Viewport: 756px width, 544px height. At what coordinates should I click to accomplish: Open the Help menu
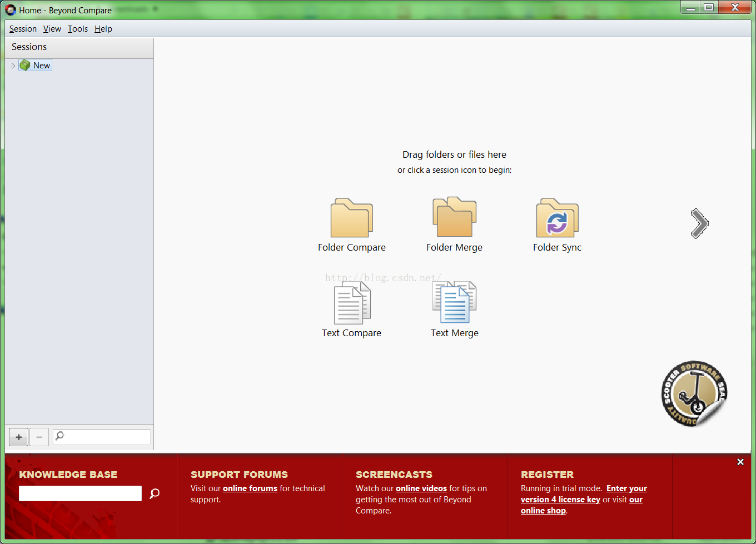click(103, 29)
